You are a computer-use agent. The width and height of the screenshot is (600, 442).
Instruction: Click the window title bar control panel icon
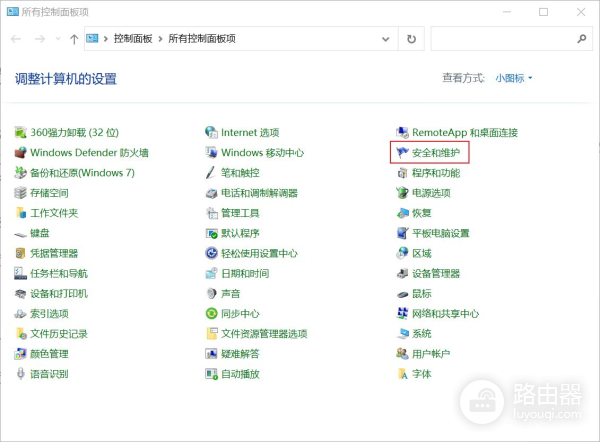pos(13,11)
